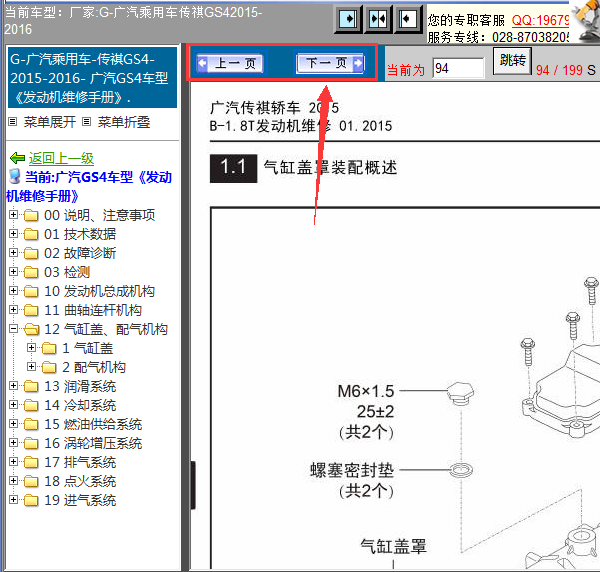Expand the 00 说明、注意事项 node
Image resolution: width=600 pixels, height=572 pixels.
pos(13,215)
